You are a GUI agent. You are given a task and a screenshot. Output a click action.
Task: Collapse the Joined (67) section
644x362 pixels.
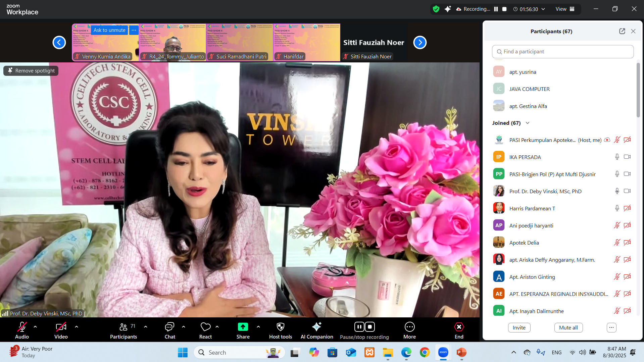(x=528, y=123)
